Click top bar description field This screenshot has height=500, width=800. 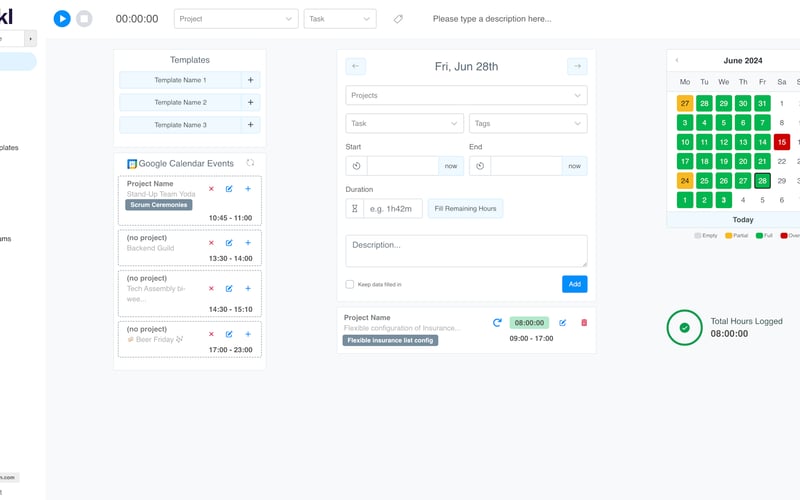(492, 19)
